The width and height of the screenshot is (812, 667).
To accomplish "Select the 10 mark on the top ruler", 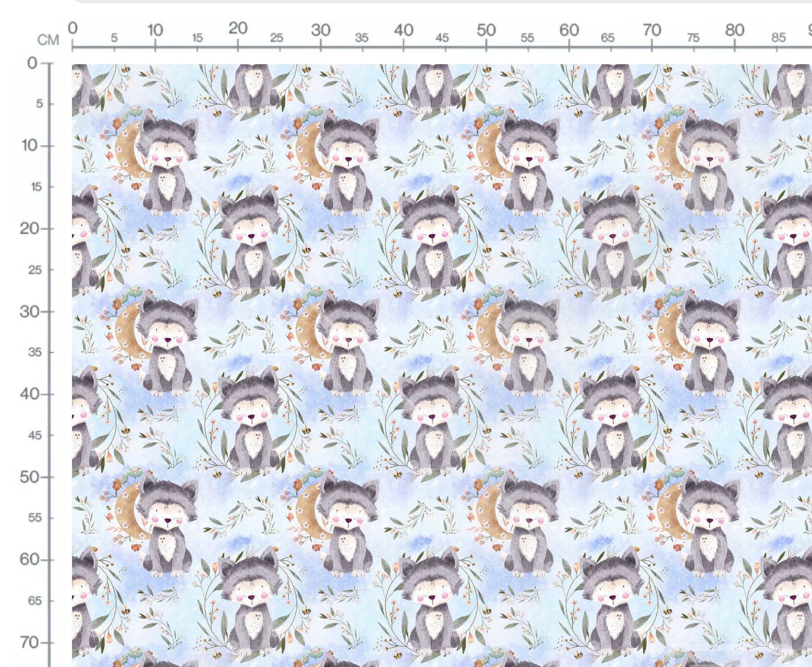I will point(155,30).
